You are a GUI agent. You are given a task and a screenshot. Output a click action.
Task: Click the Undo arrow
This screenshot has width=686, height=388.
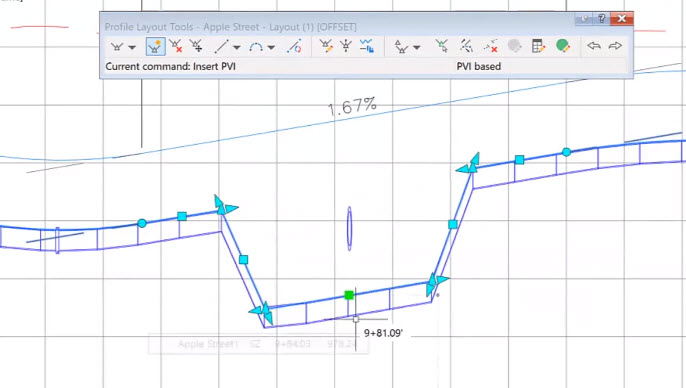coord(594,45)
